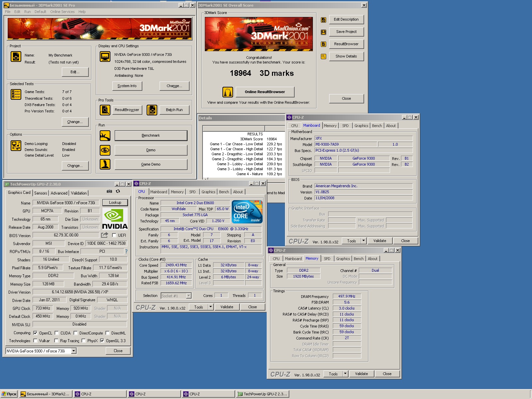The height and width of the screenshot is (399, 532).
Task: Open the Graphics tab in CPU-Z Memory window
Action: pyautogui.click(x=343, y=259)
